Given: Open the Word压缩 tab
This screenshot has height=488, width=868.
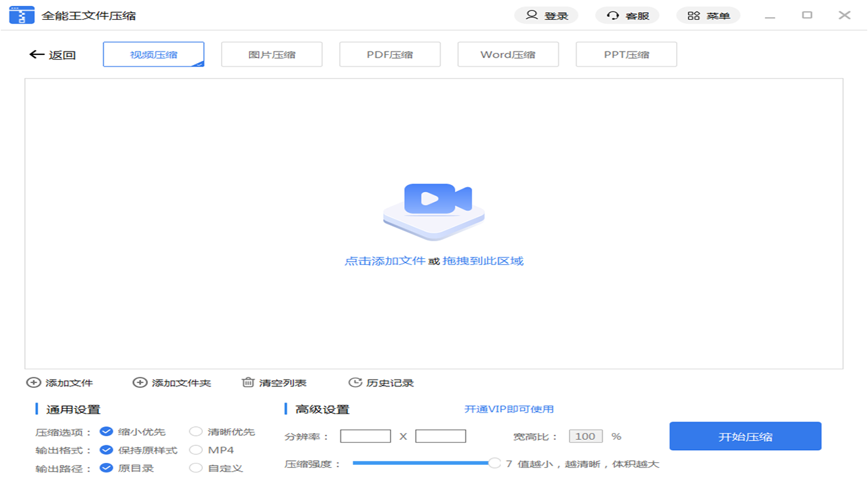Looking at the screenshot, I should (508, 54).
